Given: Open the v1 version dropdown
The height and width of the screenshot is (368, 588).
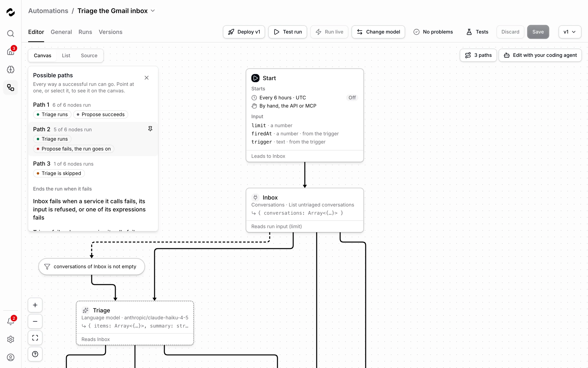Looking at the screenshot, I should (x=570, y=32).
